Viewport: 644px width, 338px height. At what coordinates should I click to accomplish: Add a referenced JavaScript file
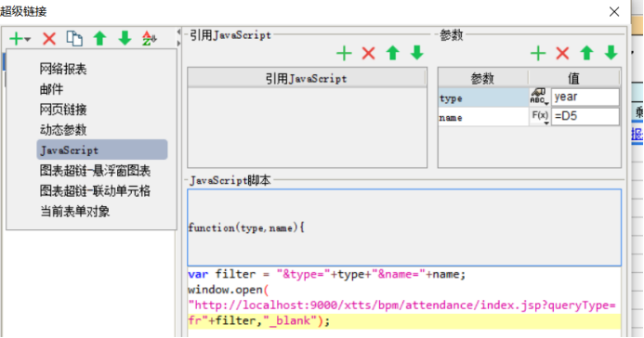point(344,53)
